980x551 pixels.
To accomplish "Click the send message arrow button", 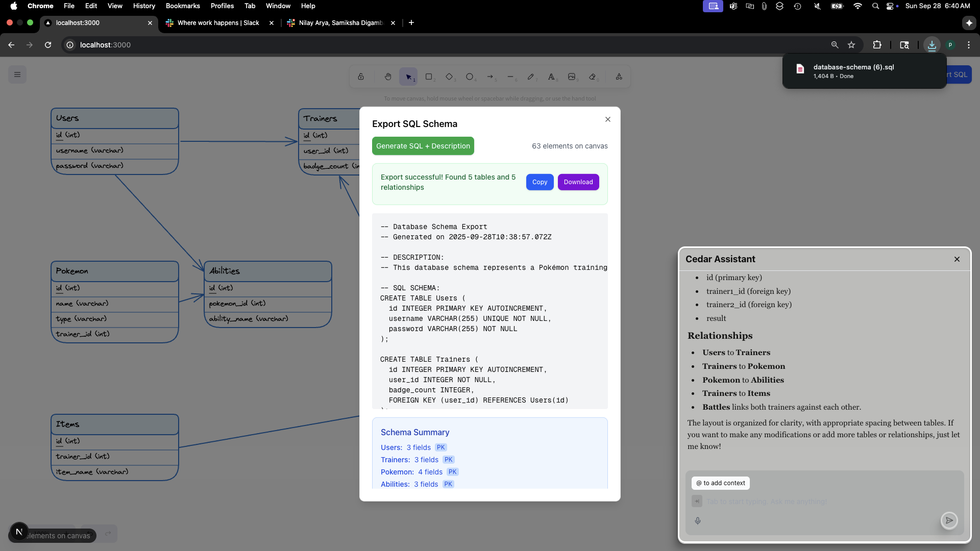I will coord(949,520).
